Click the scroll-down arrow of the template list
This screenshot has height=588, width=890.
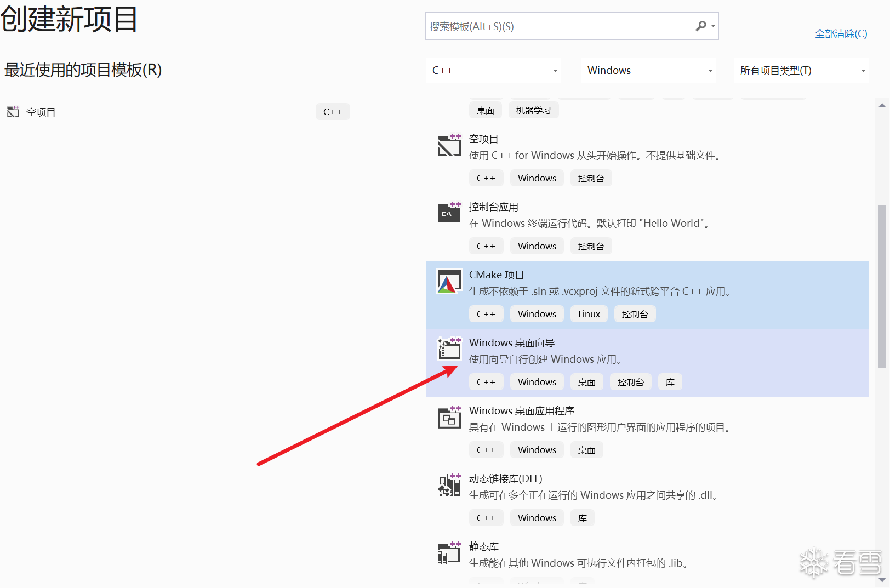pos(882,580)
